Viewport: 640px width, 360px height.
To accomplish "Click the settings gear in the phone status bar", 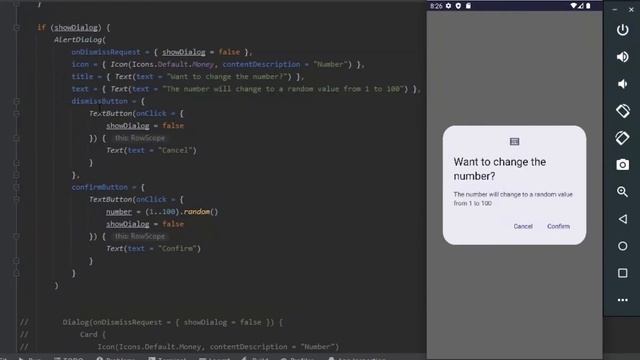I will tap(448, 6).
